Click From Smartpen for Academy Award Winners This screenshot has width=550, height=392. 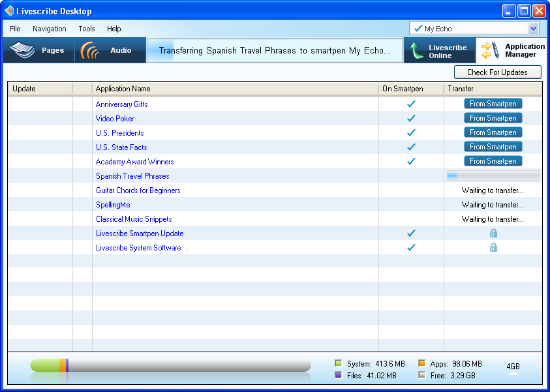tap(493, 161)
